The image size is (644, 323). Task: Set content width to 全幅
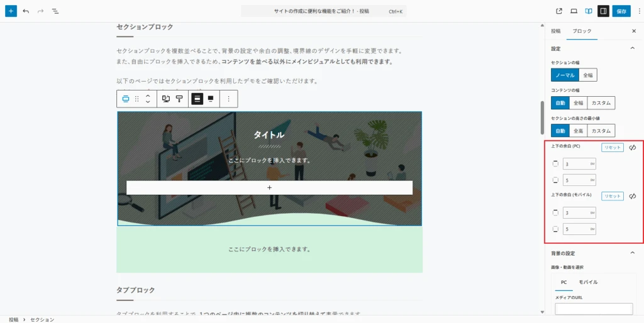579,103
